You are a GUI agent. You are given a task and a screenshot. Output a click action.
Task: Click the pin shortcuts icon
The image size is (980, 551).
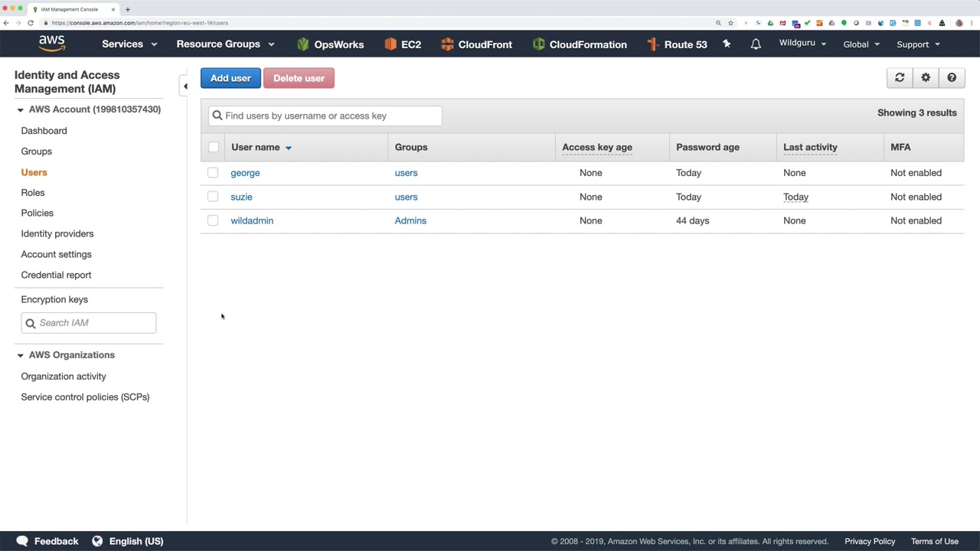coord(727,44)
